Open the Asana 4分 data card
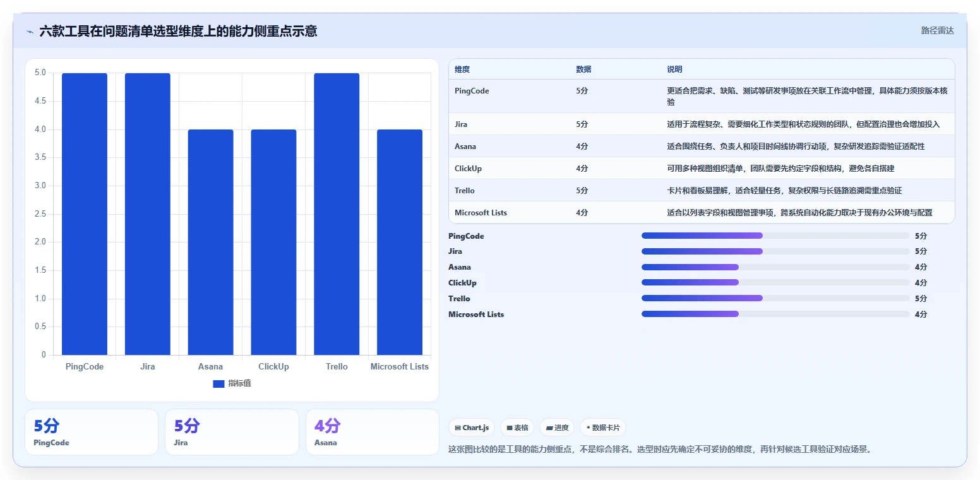980x480 pixels. tap(373, 432)
